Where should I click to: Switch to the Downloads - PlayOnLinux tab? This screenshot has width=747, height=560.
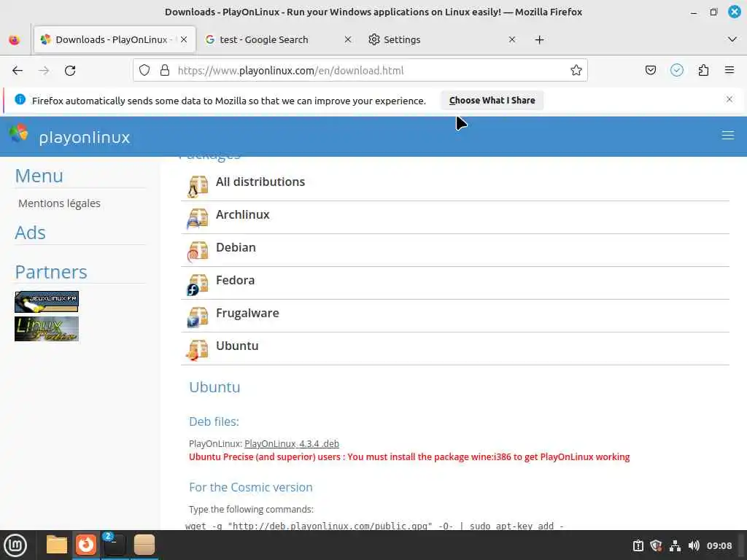click(115, 39)
